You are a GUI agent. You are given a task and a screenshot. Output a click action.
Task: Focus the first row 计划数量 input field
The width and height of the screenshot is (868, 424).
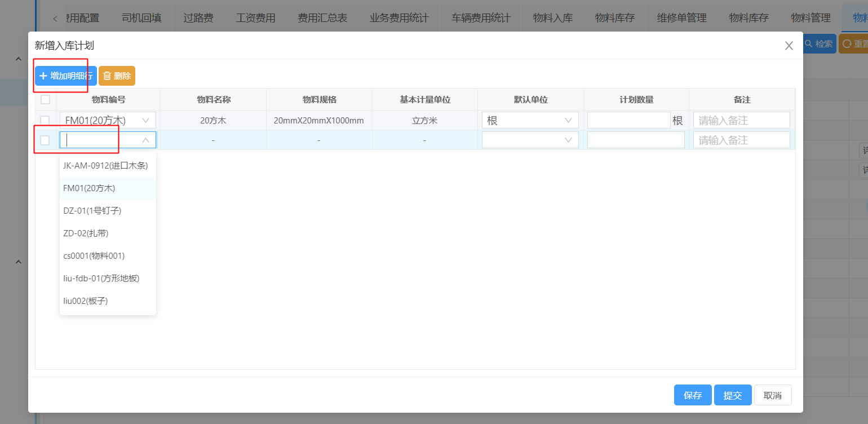pos(628,120)
